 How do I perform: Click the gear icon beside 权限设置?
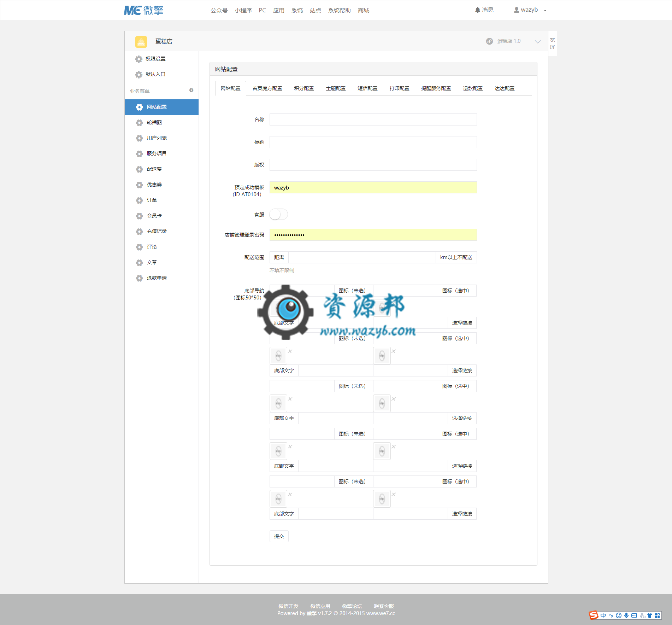click(139, 59)
